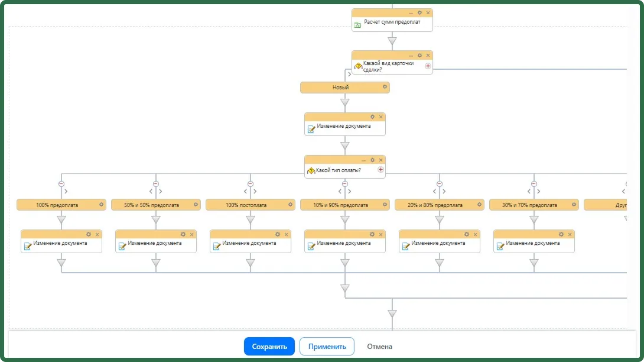
Task: Delete "Изменение документа" under "10% и 90% предоплата"
Action: (x=380, y=234)
